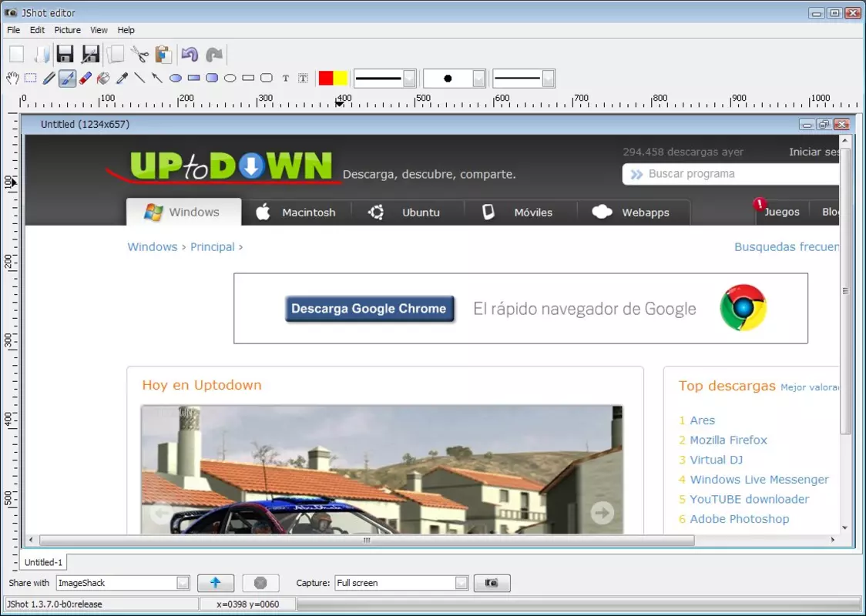The image size is (866, 616).
Task: Click "Virtual DJ" in the captured page
Action: pyautogui.click(x=717, y=460)
